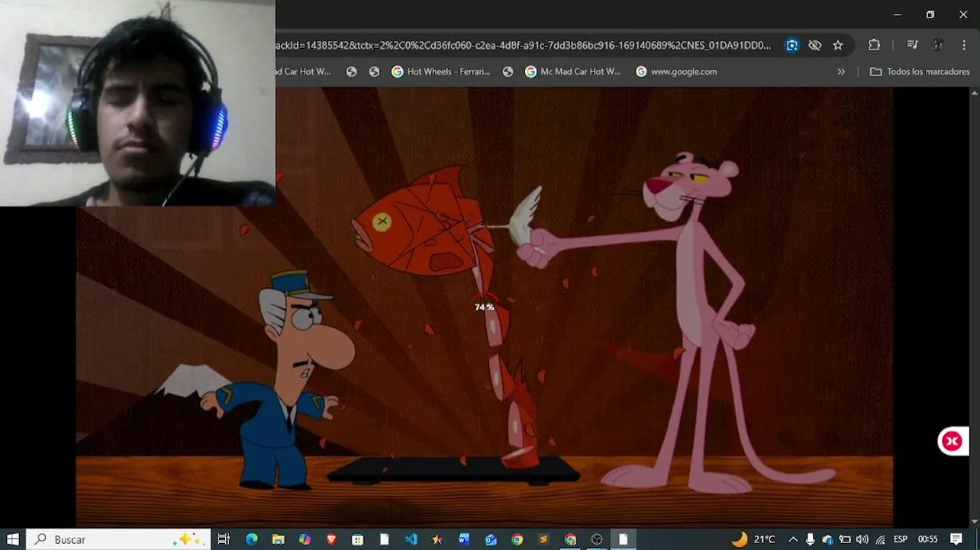Open the round dark app icon beside the active window
The height and width of the screenshot is (550, 980).
[x=597, y=539]
